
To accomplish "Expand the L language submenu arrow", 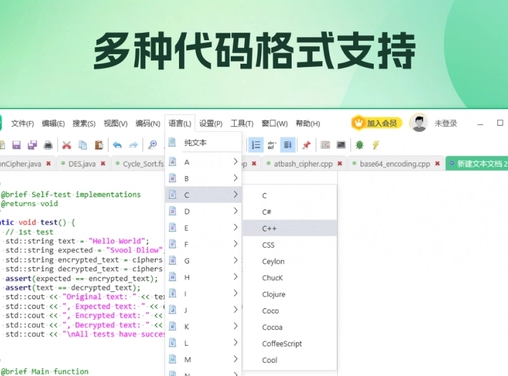I will (x=235, y=343).
